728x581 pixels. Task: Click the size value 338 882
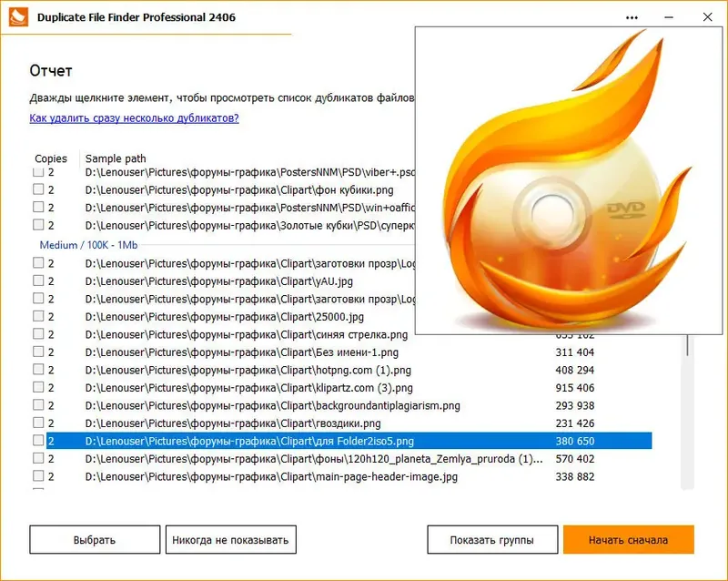click(x=575, y=476)
